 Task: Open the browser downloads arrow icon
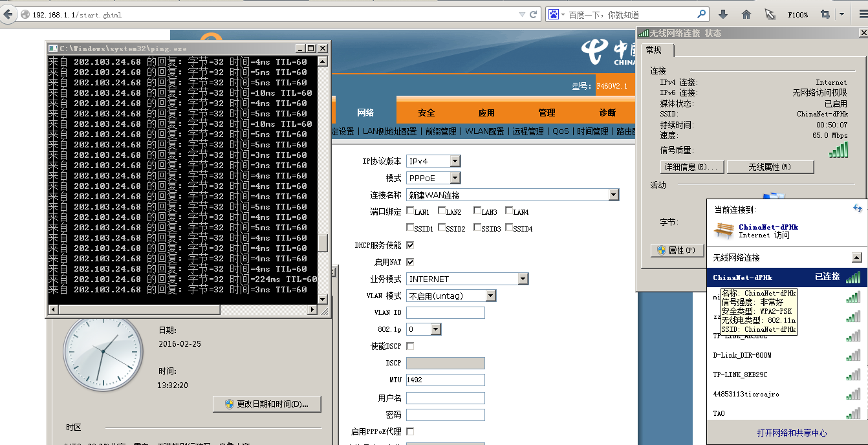[723, 14]
